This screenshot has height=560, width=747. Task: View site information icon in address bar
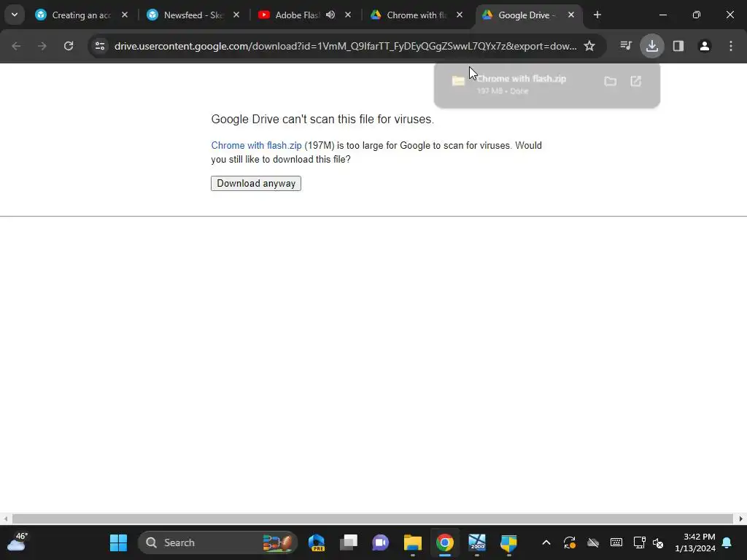tap(99, 46)
